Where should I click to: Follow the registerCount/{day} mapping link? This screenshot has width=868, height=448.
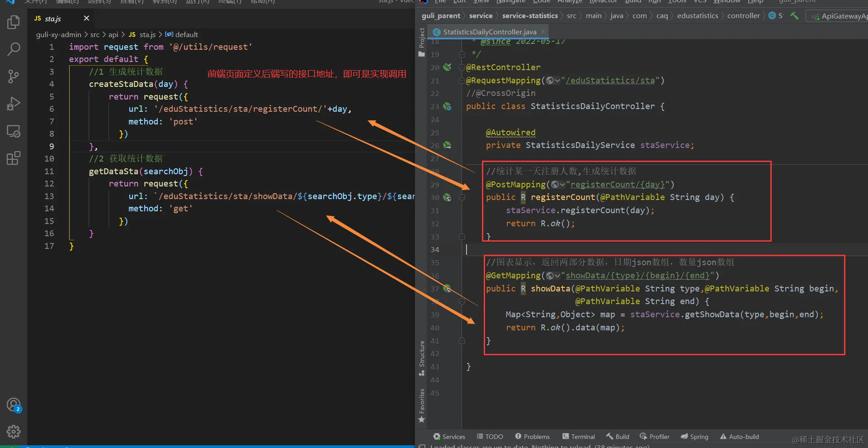pyautogui.click(x=618, y=185)
